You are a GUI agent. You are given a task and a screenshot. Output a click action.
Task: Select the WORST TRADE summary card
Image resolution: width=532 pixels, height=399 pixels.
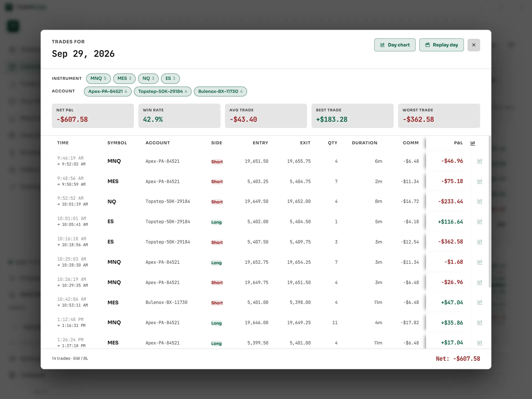tap(439, 116)
